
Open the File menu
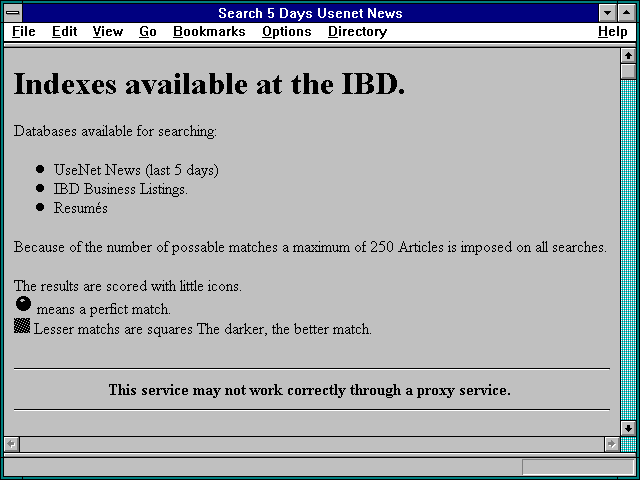point(24,32)
